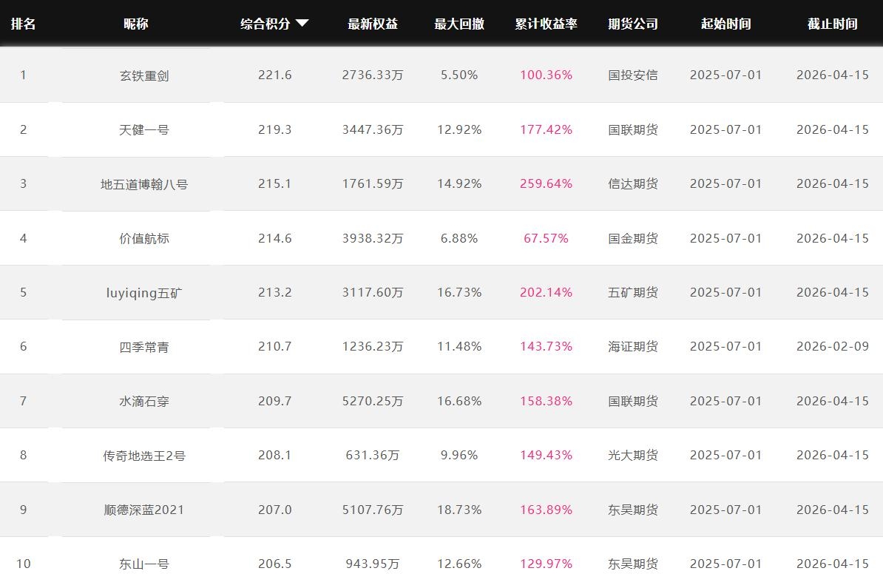This screenshot has height=588, width=883.
Task: View 价值航标 account details
Action: tap(144, 238)
